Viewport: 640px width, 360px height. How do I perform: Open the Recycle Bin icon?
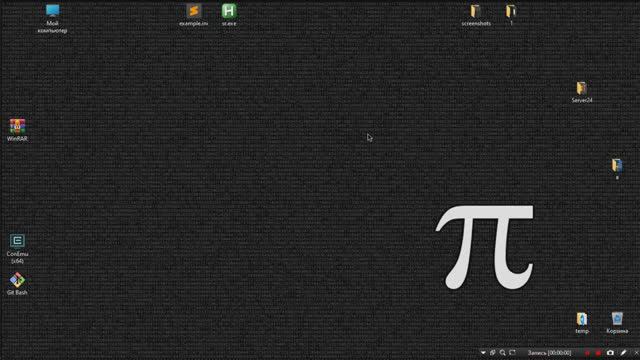[617, 323]
